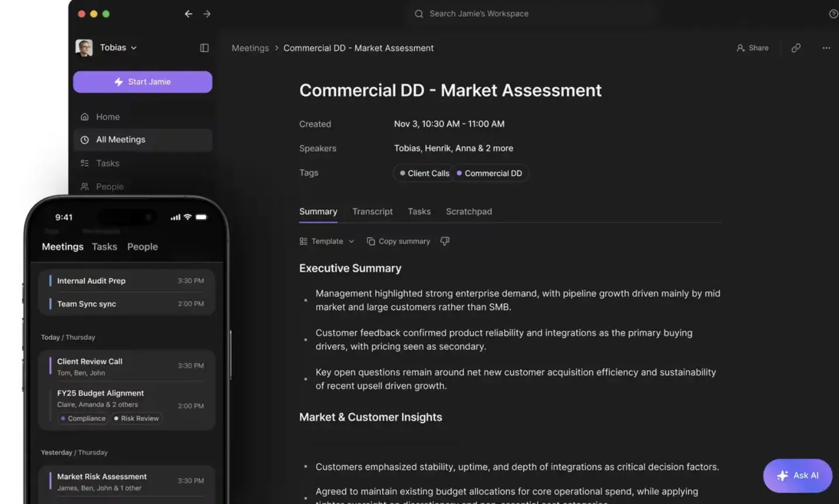Image resolution: width=839 pixels, height=504 pixels.
Task: Click the "Today / Thursday" label on phone
Action: tap(68, 338)
